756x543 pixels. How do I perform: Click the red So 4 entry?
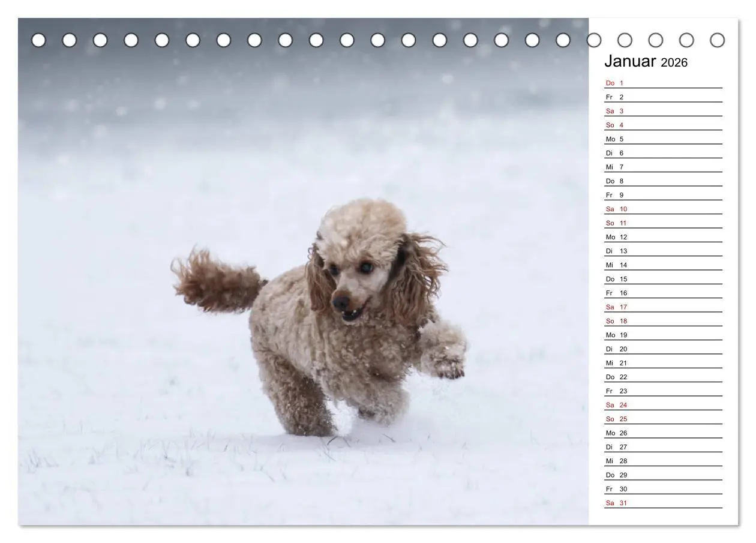point(615,125)
